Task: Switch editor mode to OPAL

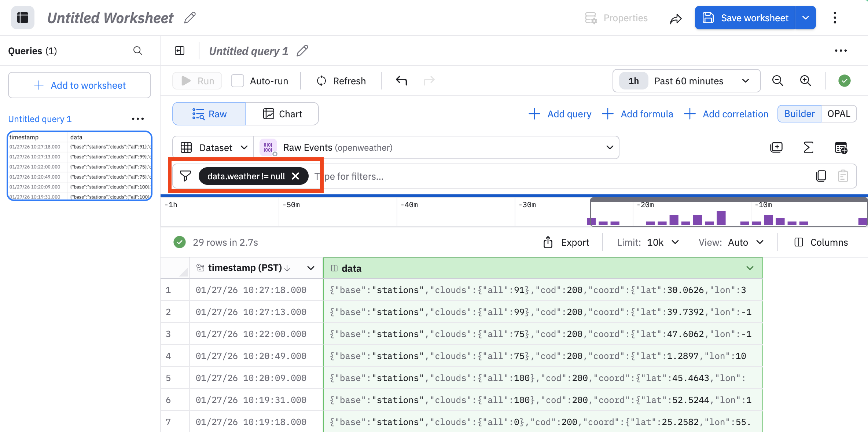Action: point(839,114)
